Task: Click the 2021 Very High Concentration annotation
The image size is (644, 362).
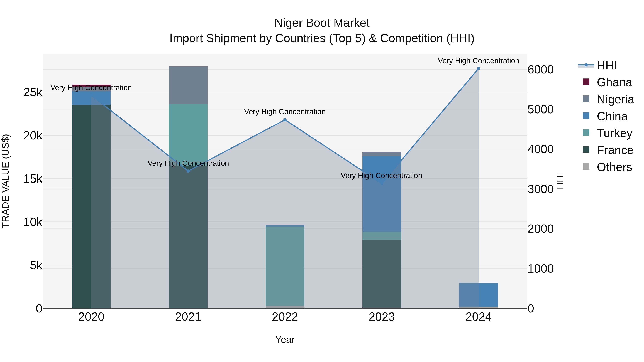Action: 188,163
